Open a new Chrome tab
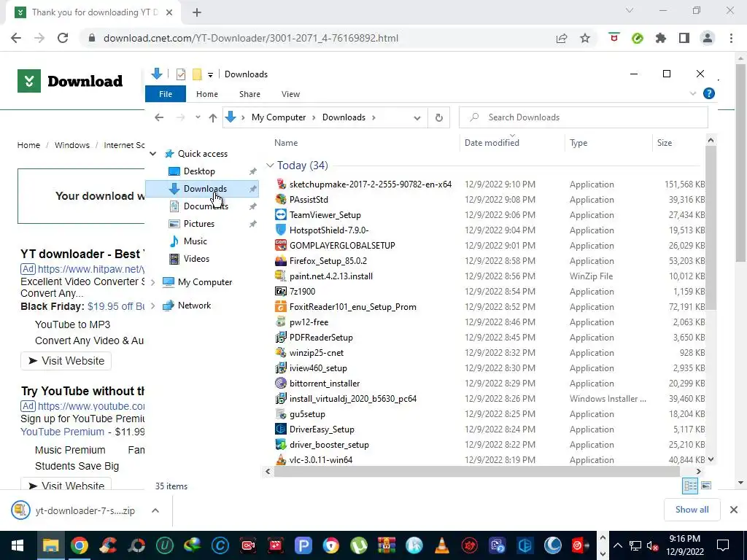The image size is (747, 560). click(197, 12)
